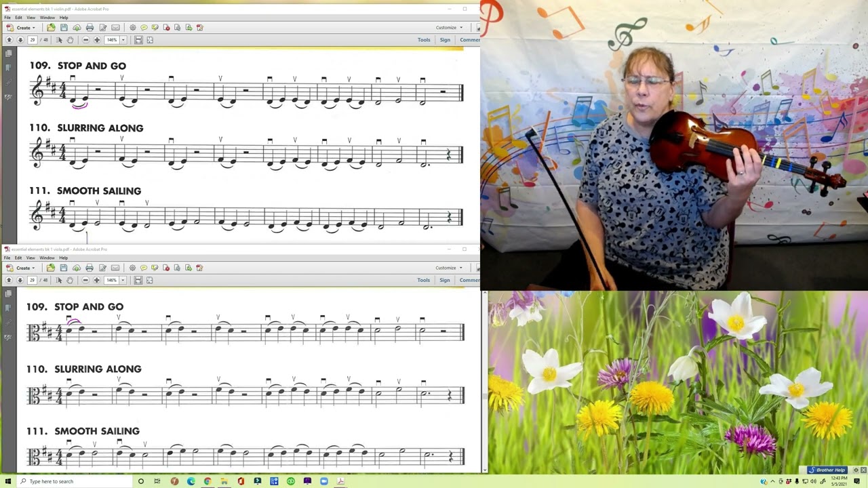Click the page number field in the violin window

click(x=32, y=40)
